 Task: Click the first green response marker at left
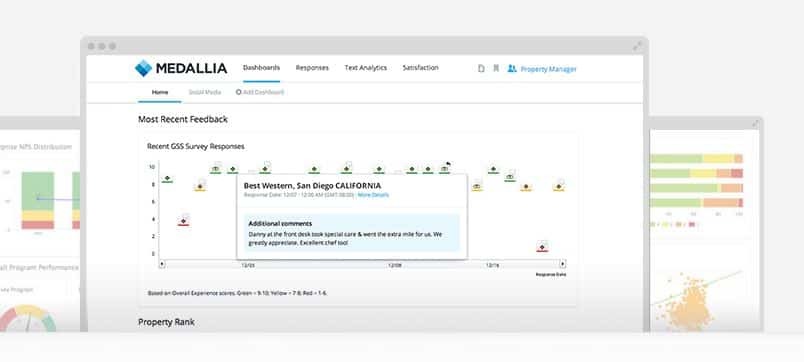[167, 179]
